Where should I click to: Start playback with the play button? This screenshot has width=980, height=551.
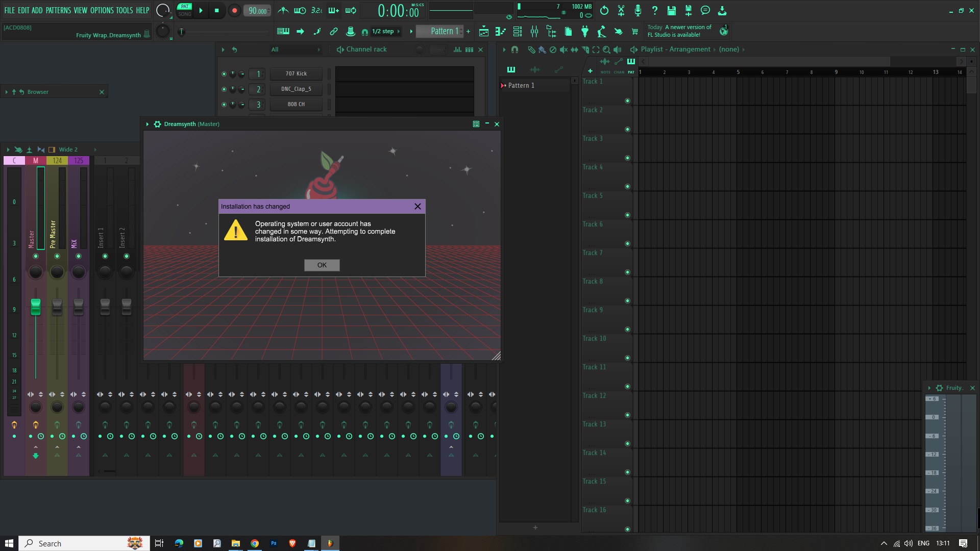pyautogui.click(x=201, y=10)
